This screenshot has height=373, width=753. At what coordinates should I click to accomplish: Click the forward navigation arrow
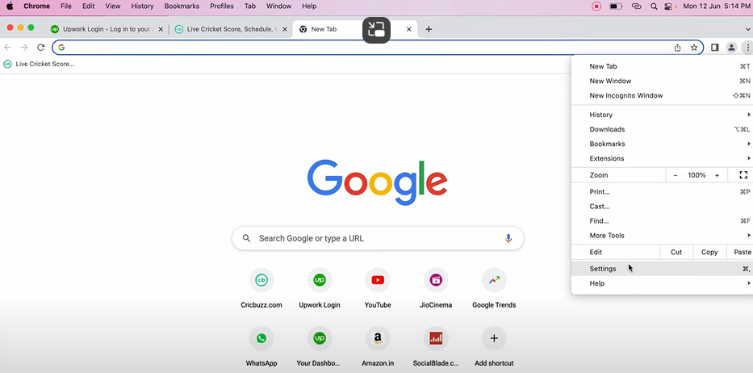[24, 48]
